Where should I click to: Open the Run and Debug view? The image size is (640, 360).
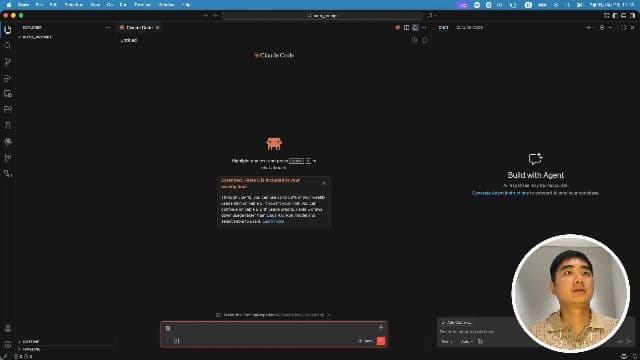[x=7, y=78]
